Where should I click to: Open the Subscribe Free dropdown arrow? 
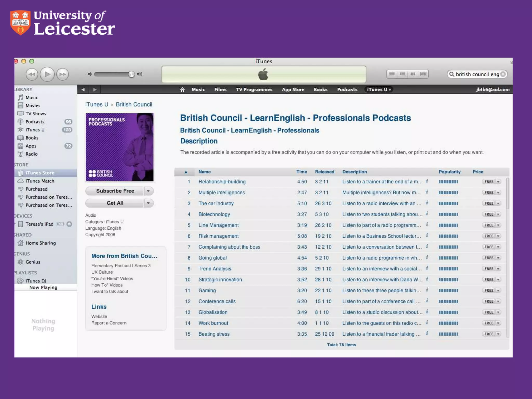[148, 191]
